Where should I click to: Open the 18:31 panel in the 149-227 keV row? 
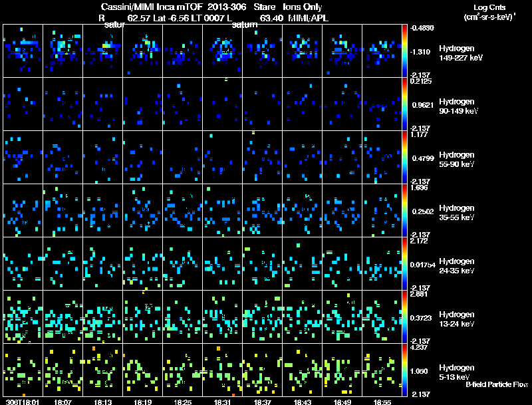tap(222, 51)
